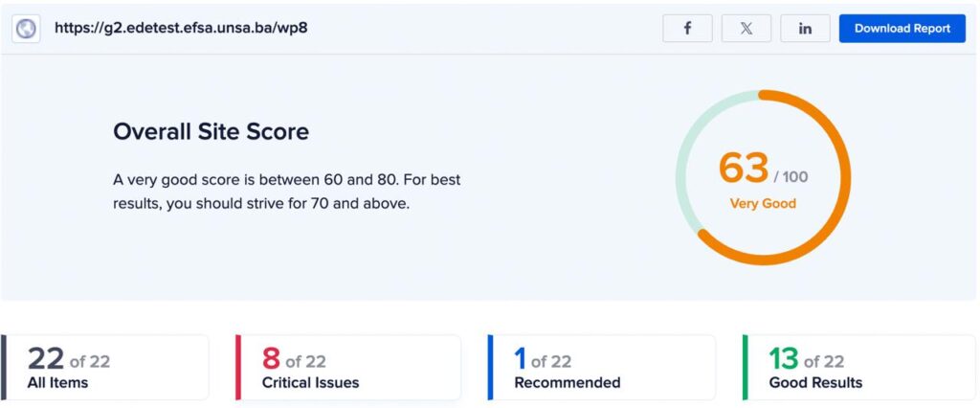This screenshot has height=408, width=980.
Task: Click the gray '/ 100' text
Action: point(791,176)
